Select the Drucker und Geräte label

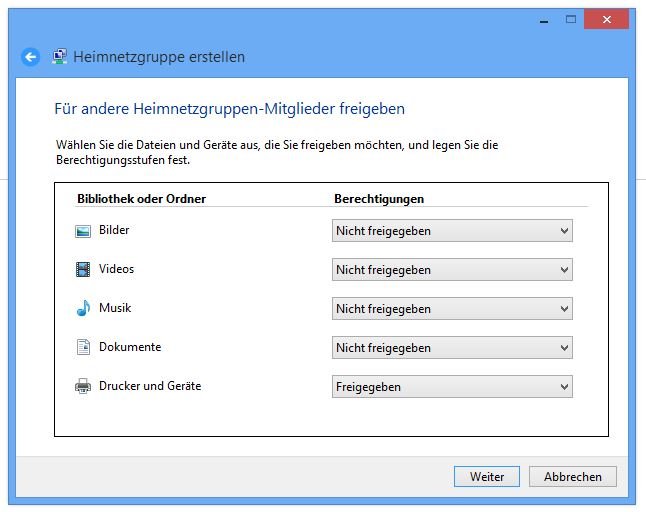point(150,386)
